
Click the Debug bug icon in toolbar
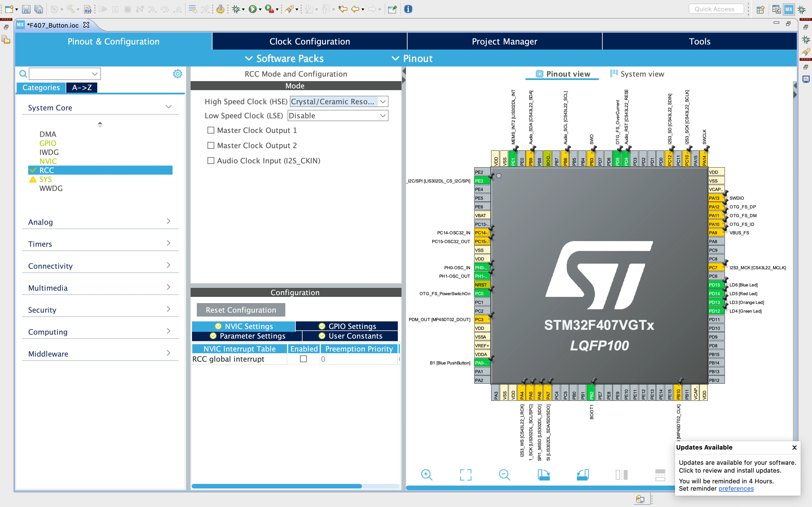tap(236, 9)
